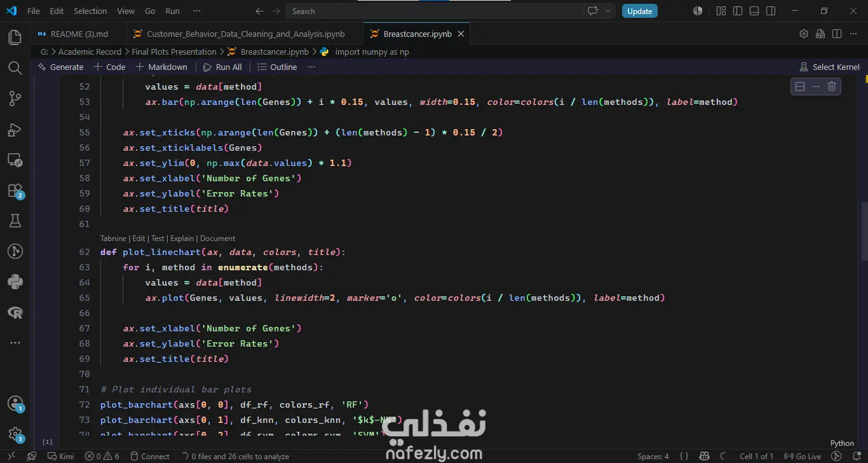
Task: Click the Tabnine Explain code lens
Action: click(182, 238)
